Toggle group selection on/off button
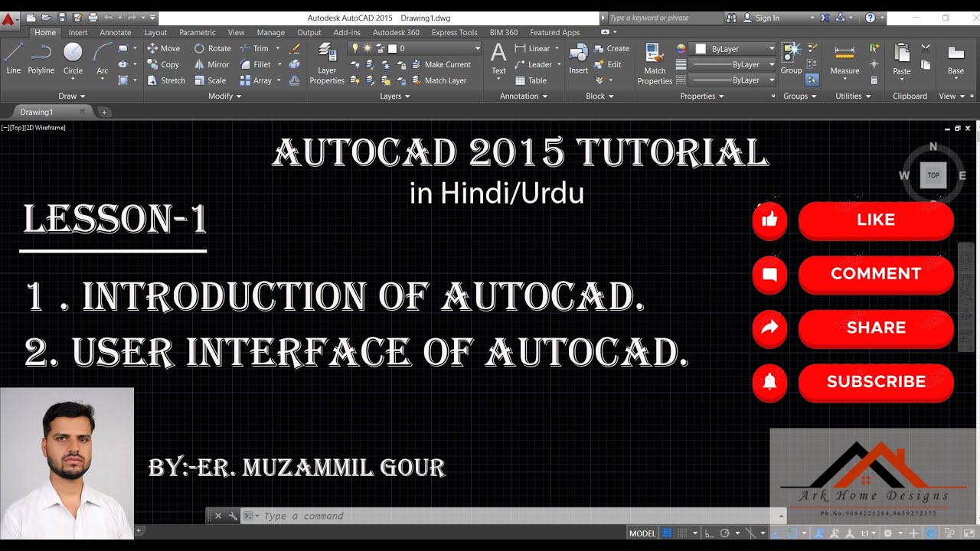 click(x=812, y=80)
